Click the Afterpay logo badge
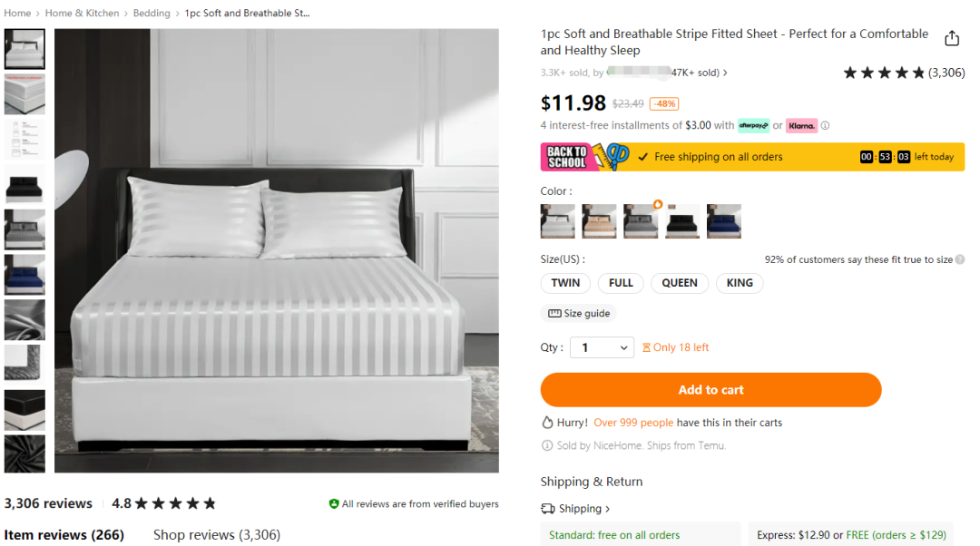This screenshot has height=546, width=980. [x=753, y=126]
